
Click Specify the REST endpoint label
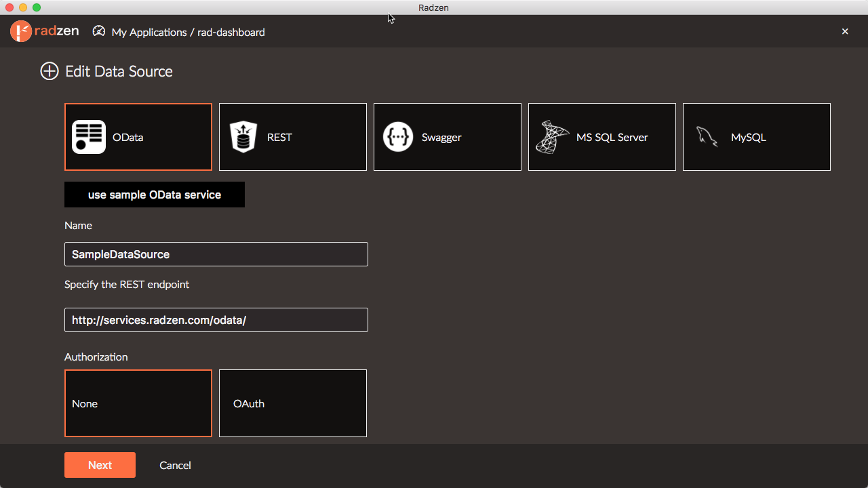(x=127, y=285)
